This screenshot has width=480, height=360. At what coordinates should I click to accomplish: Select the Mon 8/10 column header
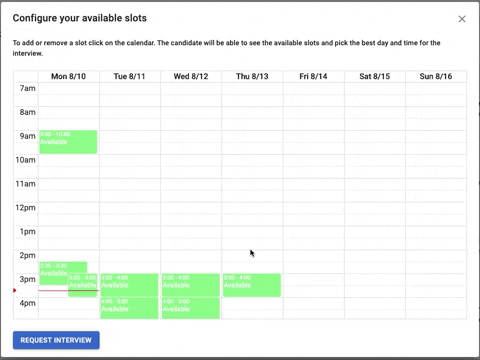(x=68, y=76)
